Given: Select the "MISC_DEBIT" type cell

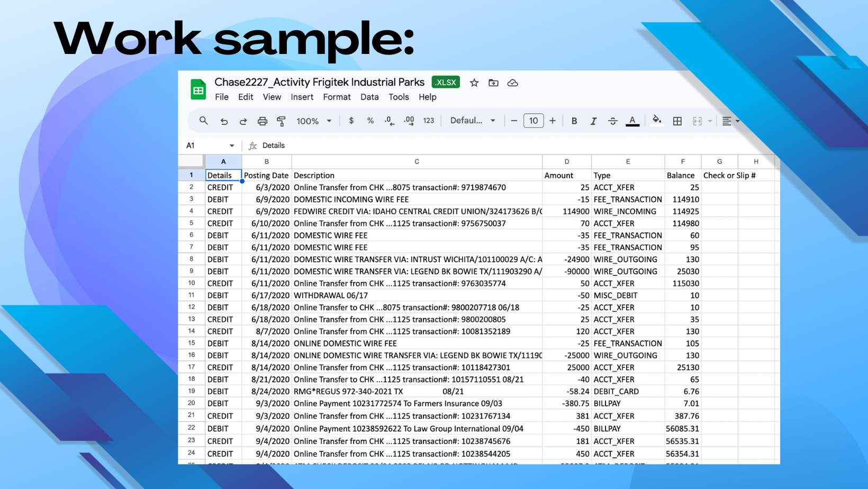Looking at the screenshot, I should 628,295.
